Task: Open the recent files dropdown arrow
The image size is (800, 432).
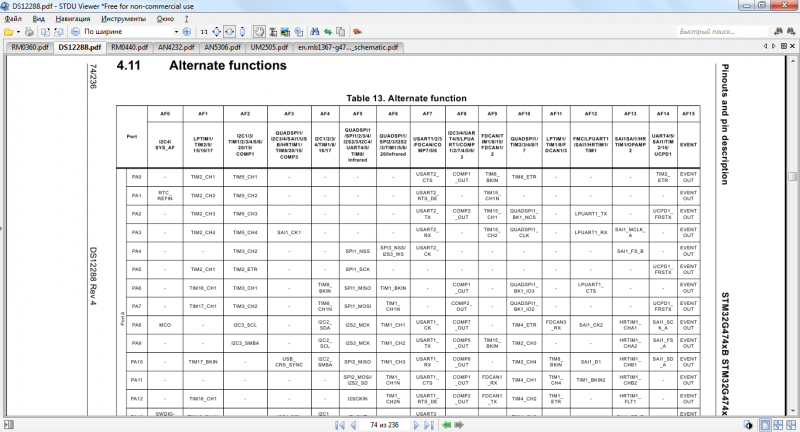Action: click(x=18, y=32)
